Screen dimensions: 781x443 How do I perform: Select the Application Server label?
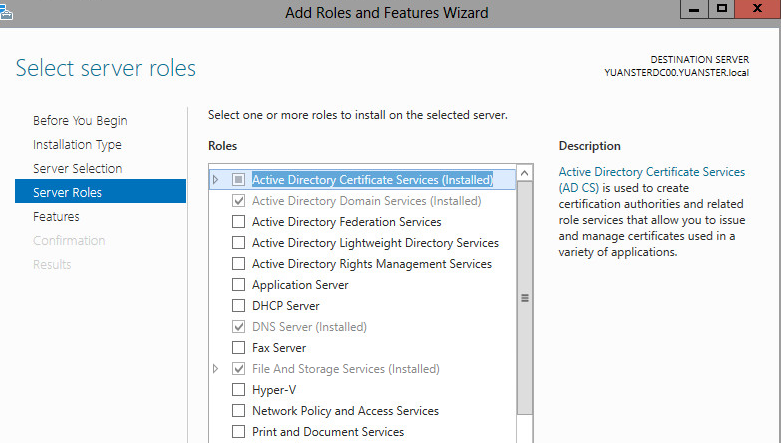(x=300, y=285)
